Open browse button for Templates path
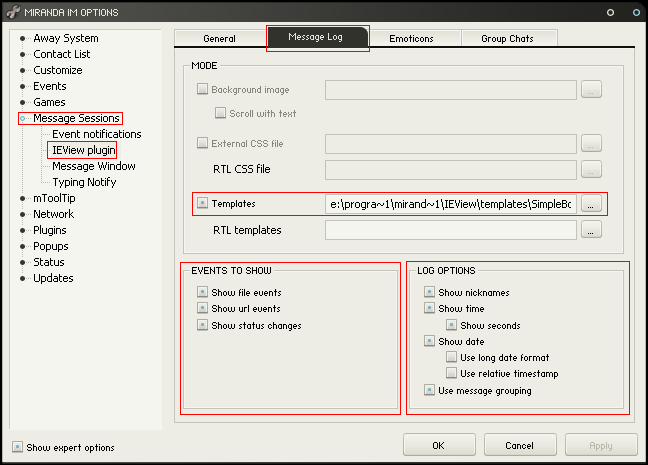 tap(591, 204)
